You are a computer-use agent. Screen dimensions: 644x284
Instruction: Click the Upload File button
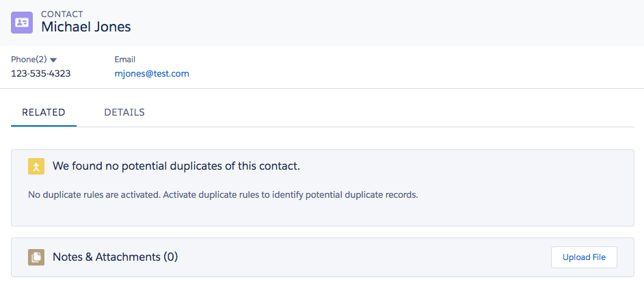pos(584,257)
